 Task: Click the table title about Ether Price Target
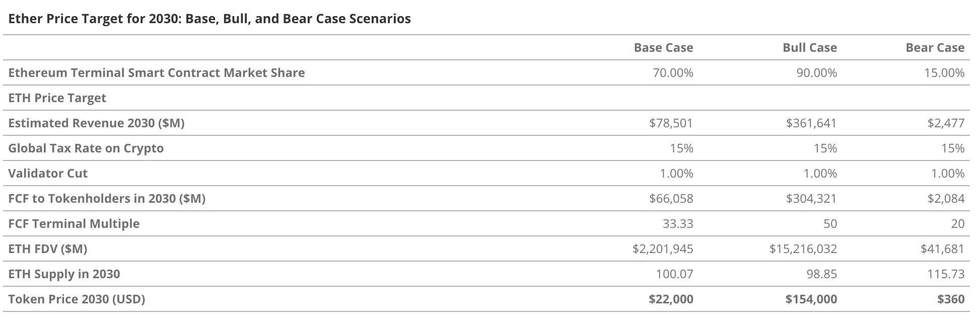pos(209,19)
